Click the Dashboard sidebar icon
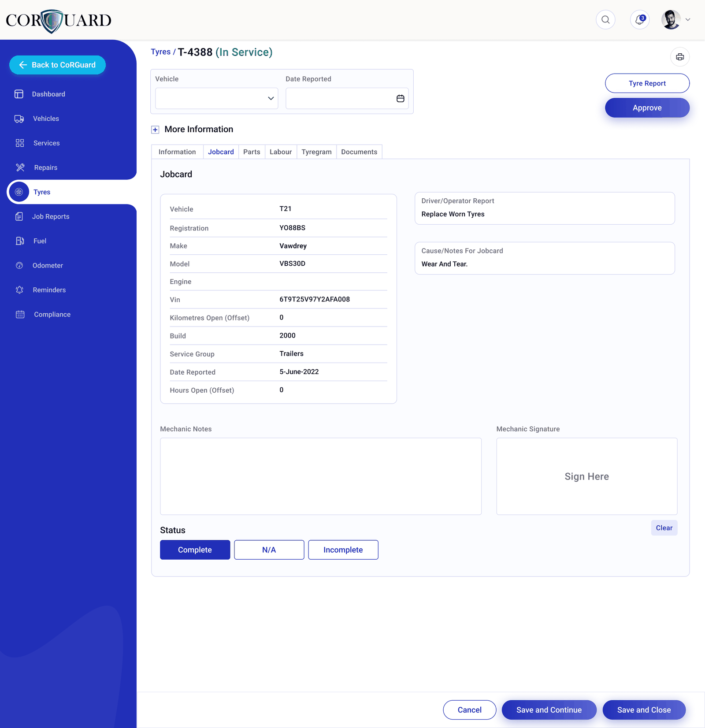This screenshot has height=728, width=705. pos(19,94)
